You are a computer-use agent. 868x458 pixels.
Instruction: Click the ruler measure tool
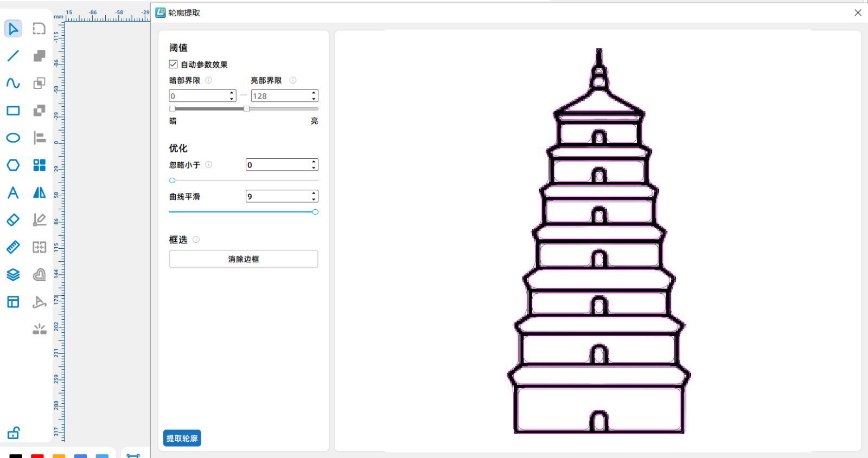click(x=13, y=247)
